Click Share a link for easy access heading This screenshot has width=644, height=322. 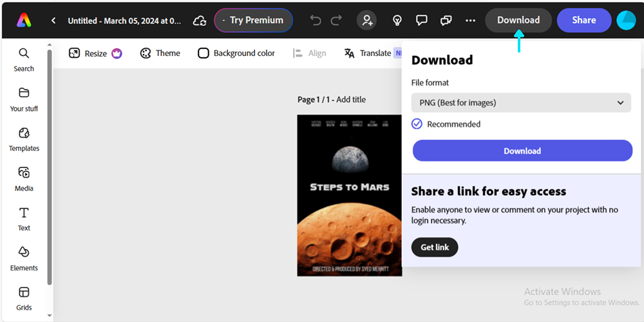(x=489, y=191)
